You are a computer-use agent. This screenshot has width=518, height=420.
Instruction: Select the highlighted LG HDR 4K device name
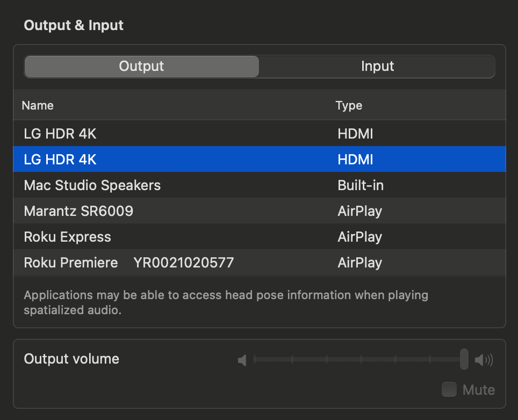pos(60,160)
